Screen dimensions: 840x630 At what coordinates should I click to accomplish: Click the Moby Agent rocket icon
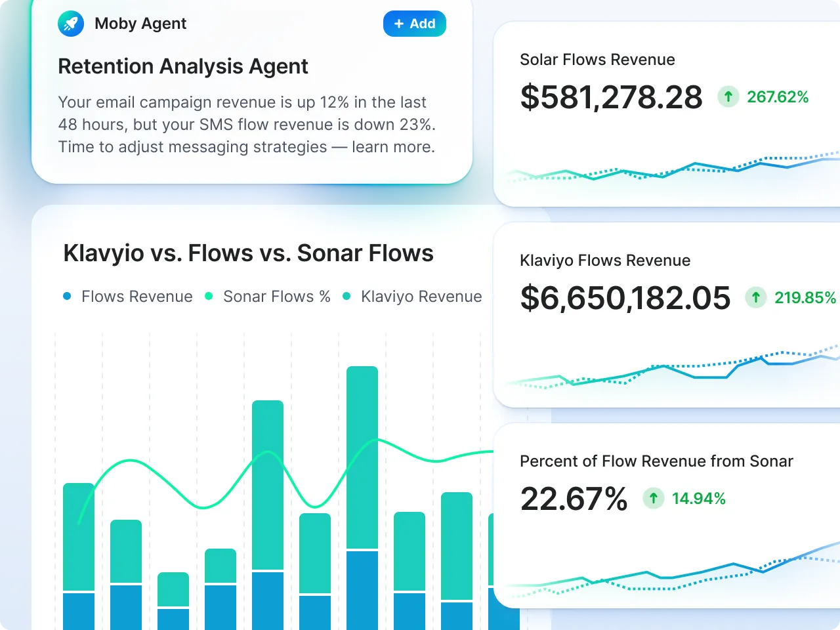point(70,24)
